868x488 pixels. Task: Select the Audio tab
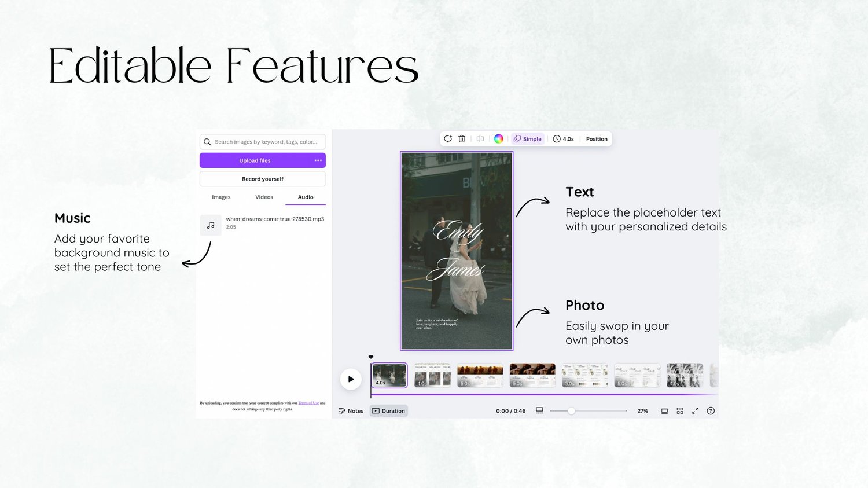306,197
